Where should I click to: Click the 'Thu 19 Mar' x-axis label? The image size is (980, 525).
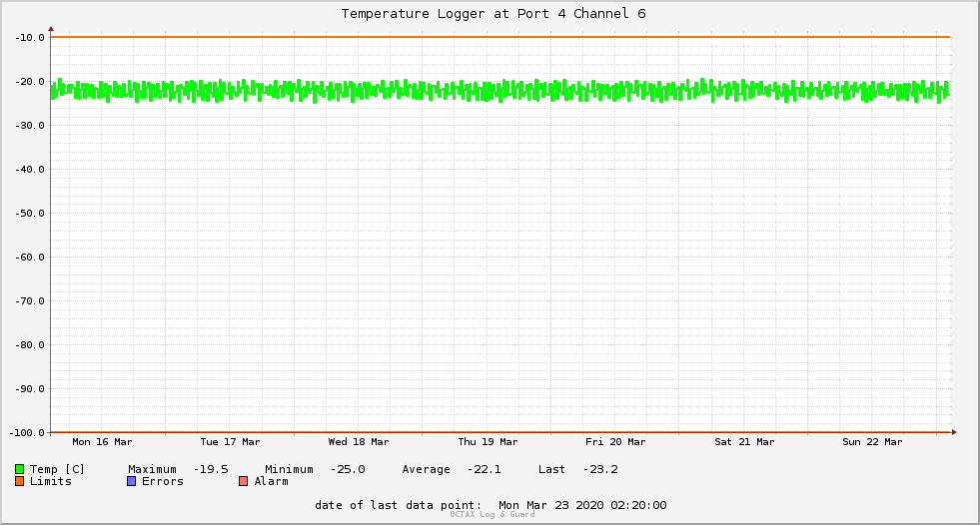pyautogui.click(x=488, y=442)
